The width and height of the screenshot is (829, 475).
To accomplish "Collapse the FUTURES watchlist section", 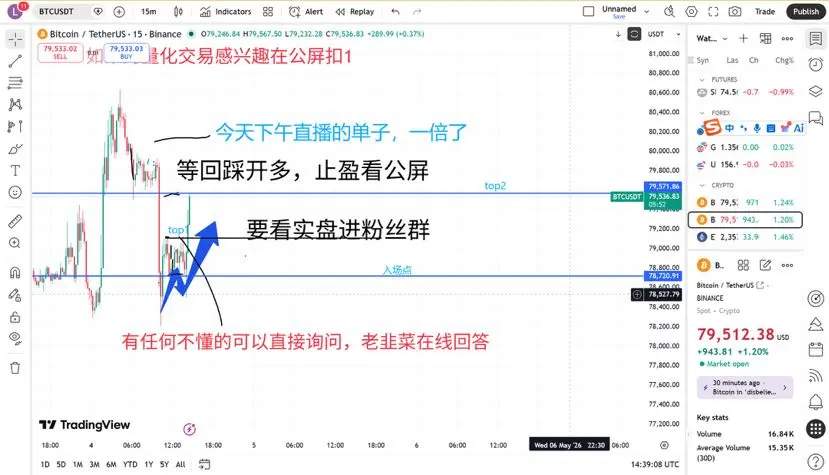I will (x=702, y=79).
